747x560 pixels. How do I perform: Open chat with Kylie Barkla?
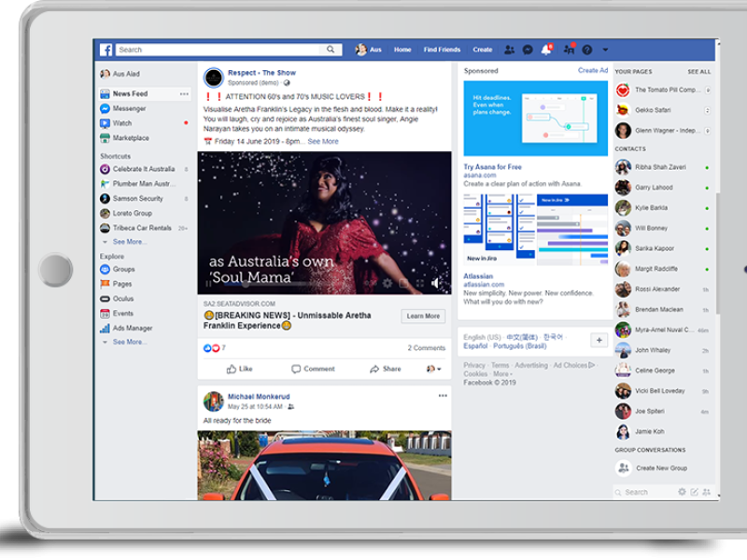[x=663, y=208]
